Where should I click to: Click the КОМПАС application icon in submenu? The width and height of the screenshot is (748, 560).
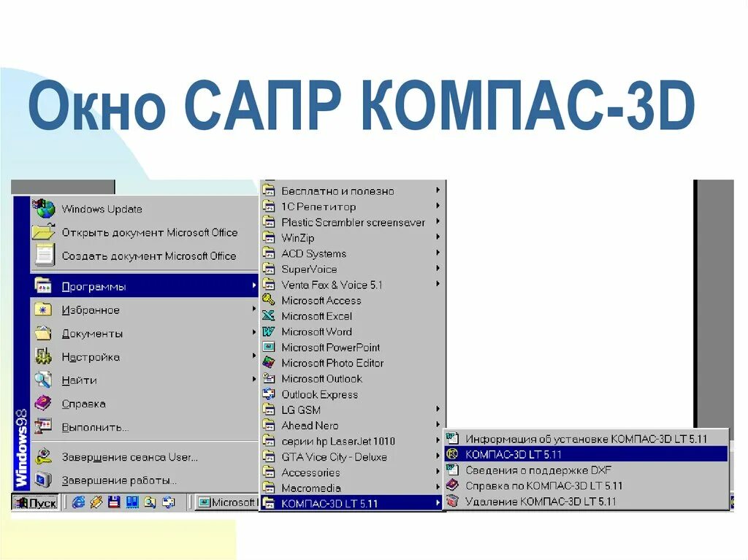click(452, 454)
